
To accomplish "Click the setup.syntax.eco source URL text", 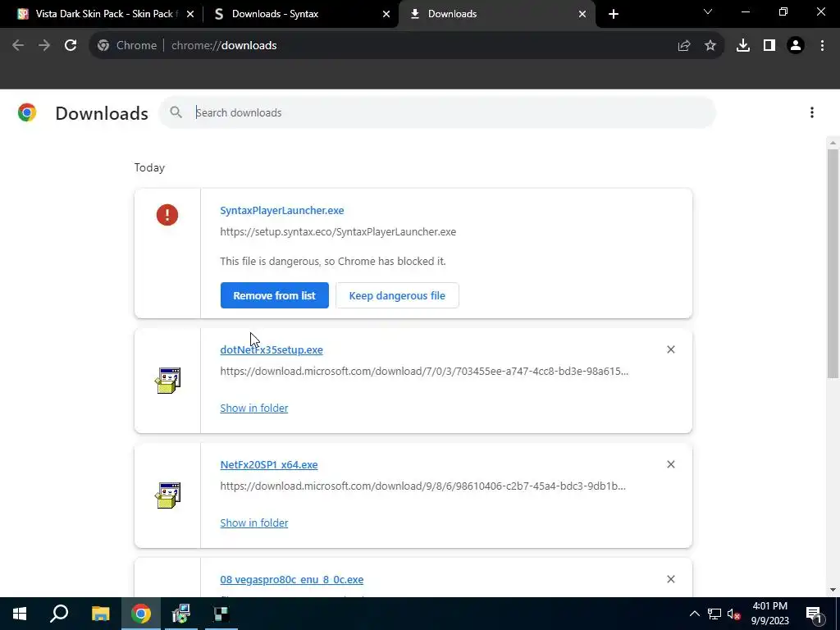I will pos(338,232).
